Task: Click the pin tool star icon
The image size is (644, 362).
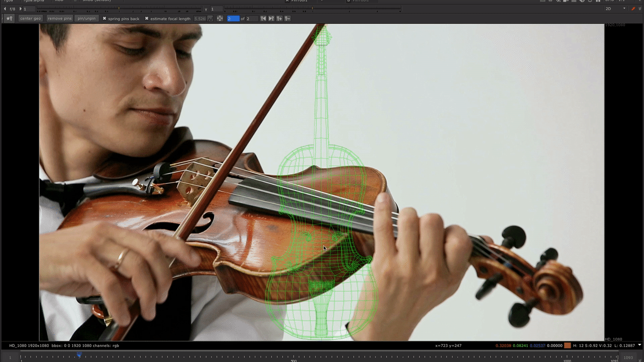Action: (9, 19)
